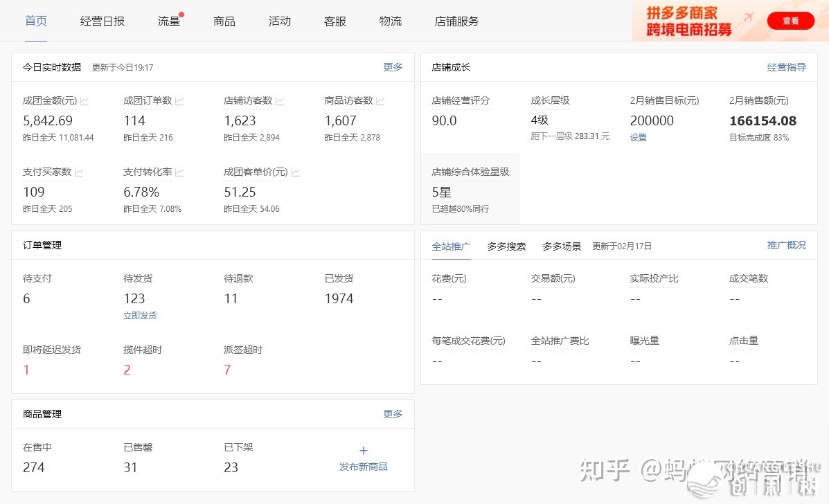
Task: Open chart icon next to 商品访客数
Action: pos(380,101)
